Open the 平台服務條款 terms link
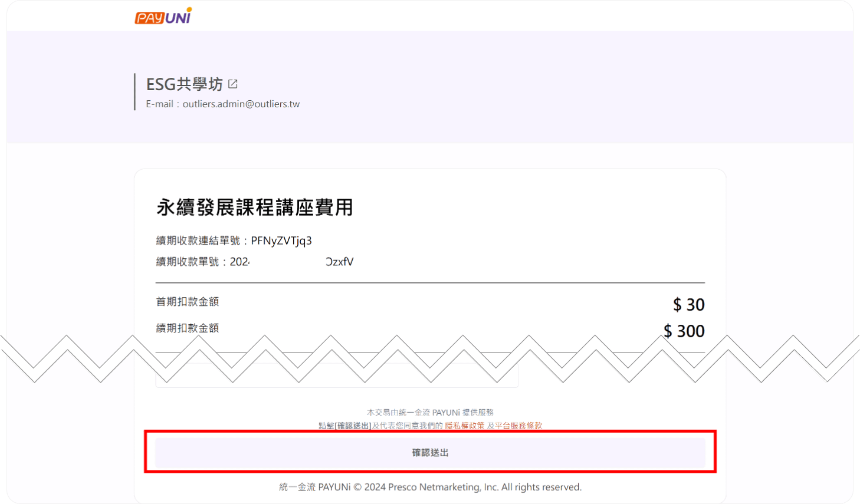The width and height of the screenshot is (860, 504). 518,426
